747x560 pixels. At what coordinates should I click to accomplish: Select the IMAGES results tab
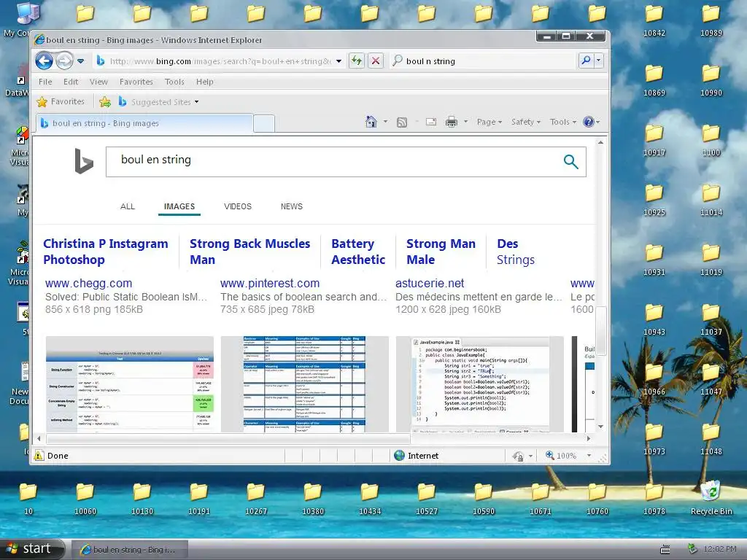(179, 206)
